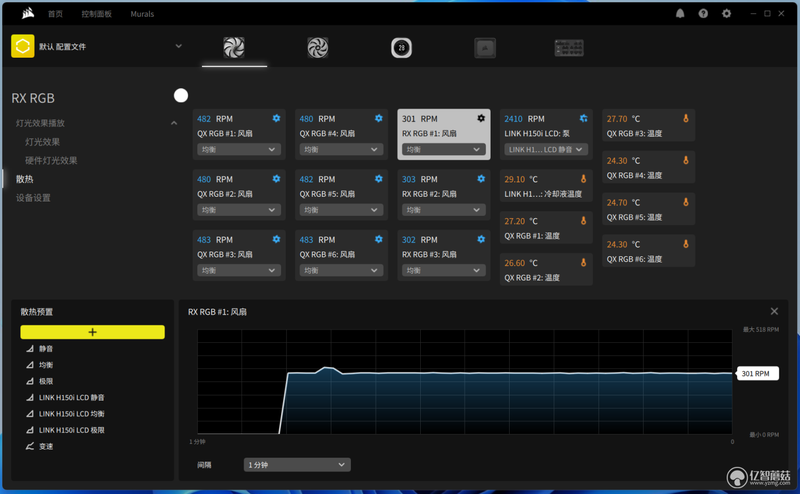
Task: Open the notifications bell
Action: (x=680, y=14)
